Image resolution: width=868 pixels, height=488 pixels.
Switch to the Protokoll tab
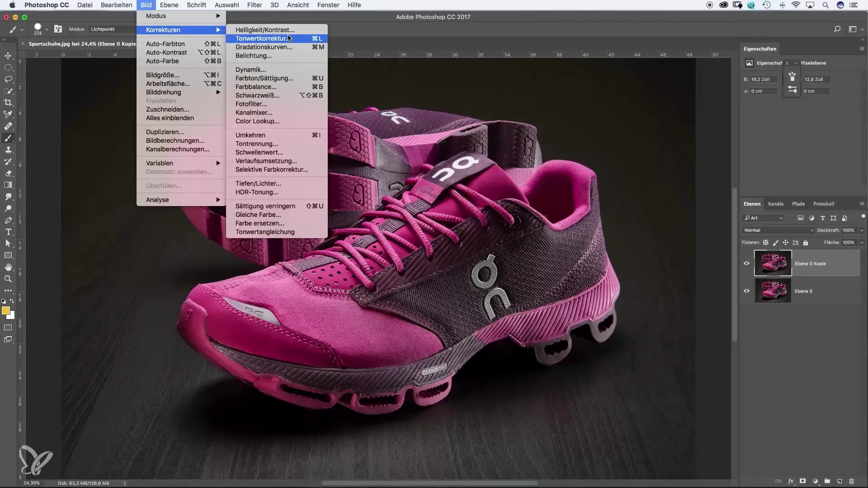pyautogui.click(x=824, y=204)
